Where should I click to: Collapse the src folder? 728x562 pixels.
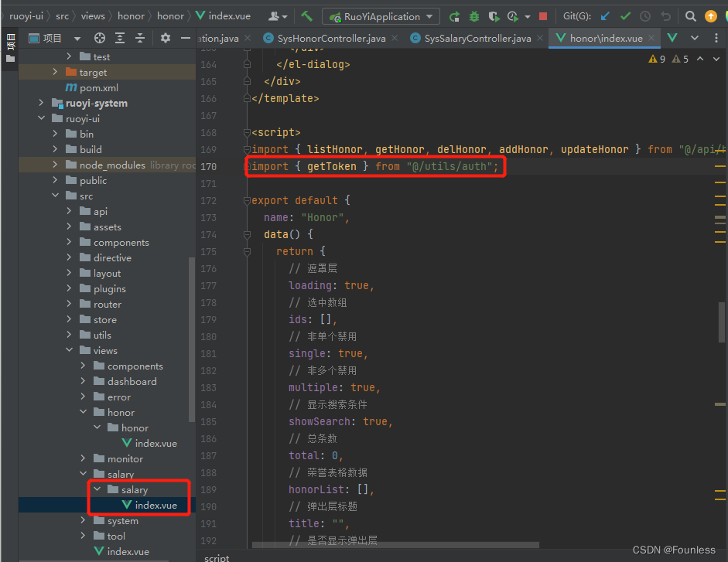[x=55, y=196]
